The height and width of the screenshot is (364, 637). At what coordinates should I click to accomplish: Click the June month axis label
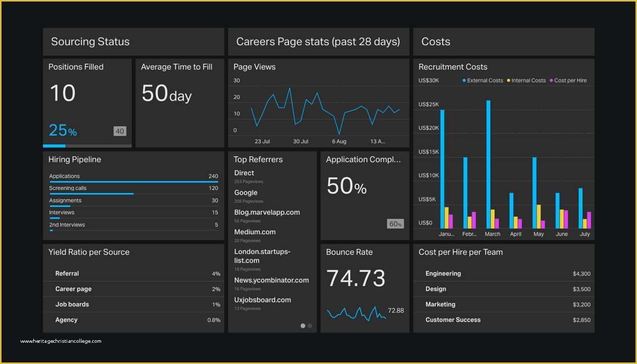562,234
